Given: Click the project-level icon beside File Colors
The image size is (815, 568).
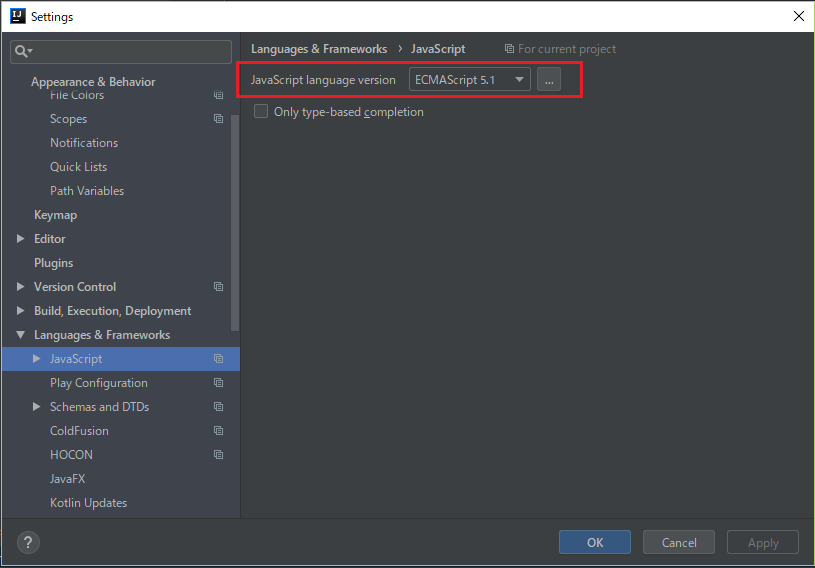Looking at the screenshot, I should coord(218,95).
